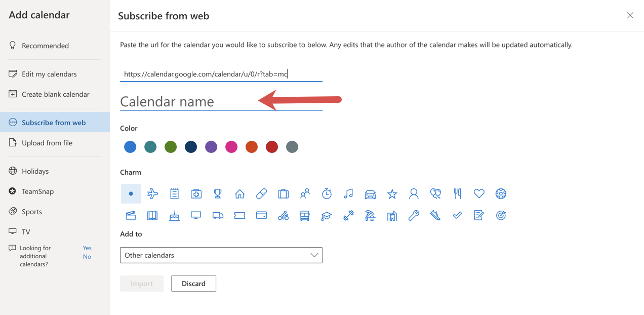Pick the teal color swatch

pyautogui.click(x=150, y=147)
